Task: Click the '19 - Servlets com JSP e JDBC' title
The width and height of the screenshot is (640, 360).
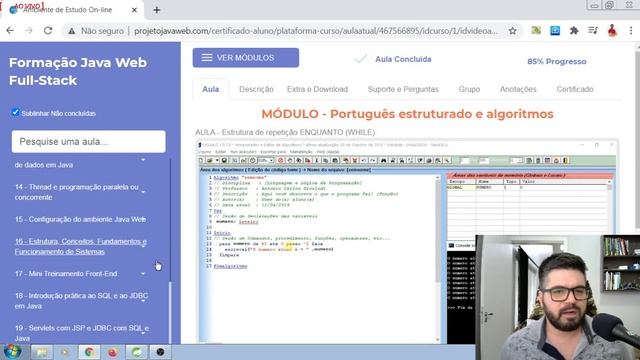Action: [x=82, y=333]
